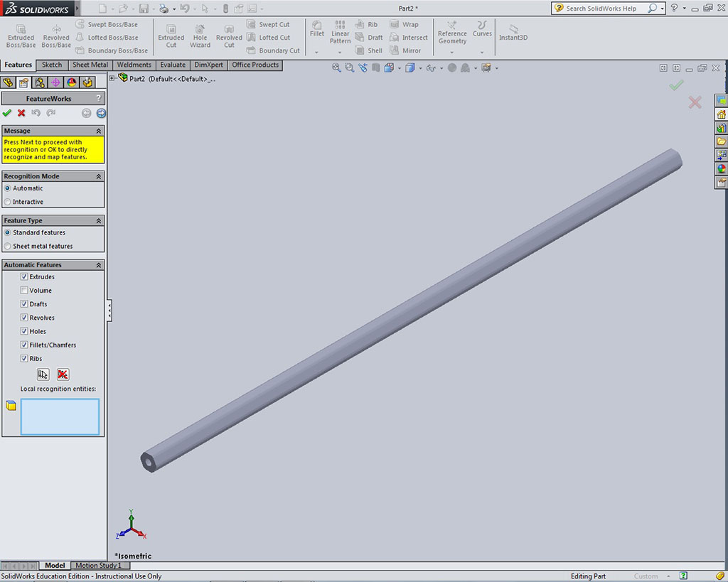The image size is (728, 582).
Task: Expand the Part2 tree node
Action: click(112, 78)
